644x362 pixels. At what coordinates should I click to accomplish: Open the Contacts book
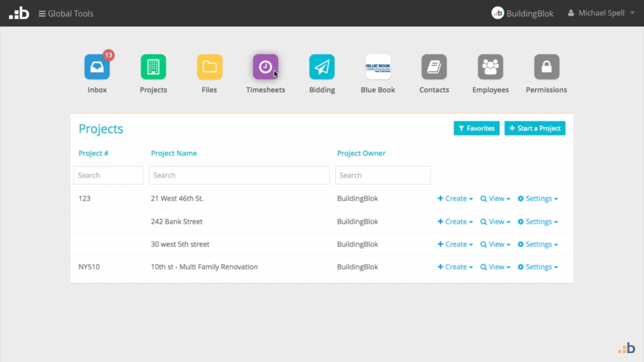point(434,67)
